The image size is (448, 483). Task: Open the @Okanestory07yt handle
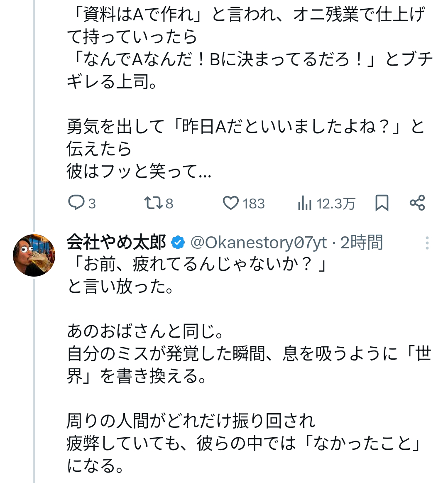click(x=258, y=243)
